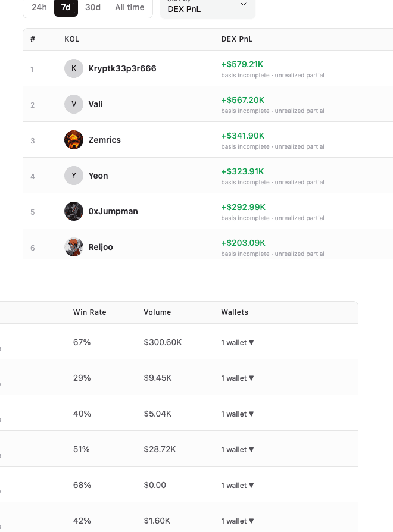Click the 51% win rate cell
Screen dimensions: 393x532
pyautogui.click(x=82, y=449)
